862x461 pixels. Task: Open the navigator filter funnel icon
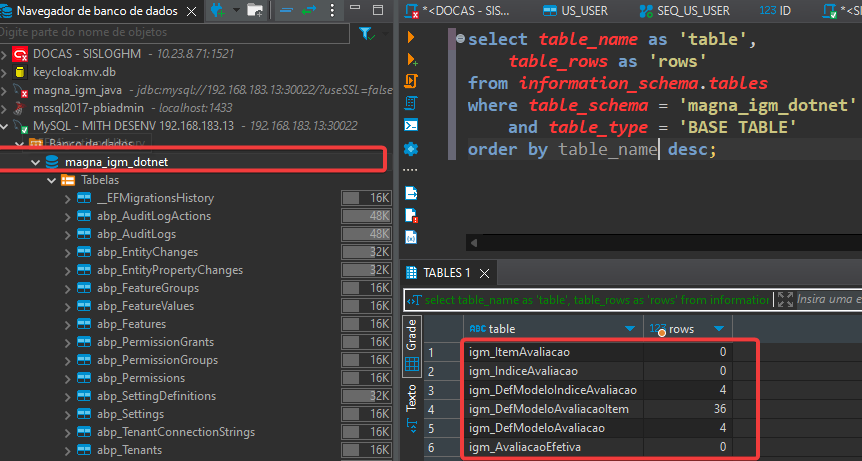point(366,33)
